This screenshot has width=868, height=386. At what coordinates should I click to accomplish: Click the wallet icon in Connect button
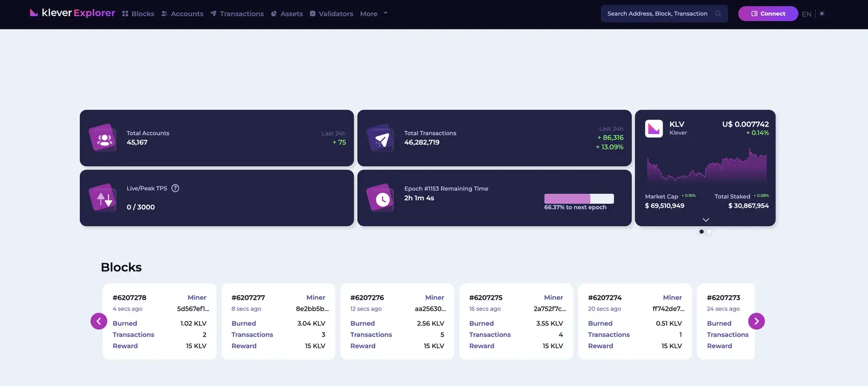[x=754, y=13]
